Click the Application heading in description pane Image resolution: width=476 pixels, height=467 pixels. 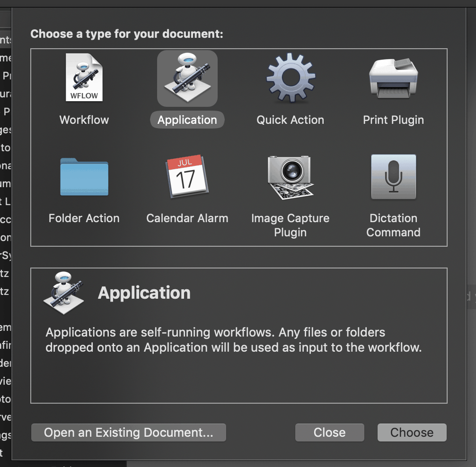[144, 293]
